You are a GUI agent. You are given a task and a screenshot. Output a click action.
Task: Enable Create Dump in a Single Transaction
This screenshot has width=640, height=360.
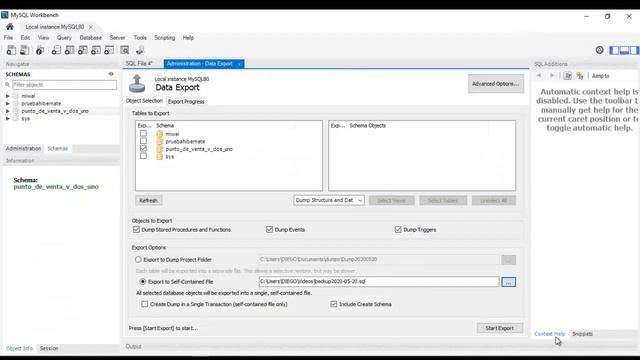[144, 304]
